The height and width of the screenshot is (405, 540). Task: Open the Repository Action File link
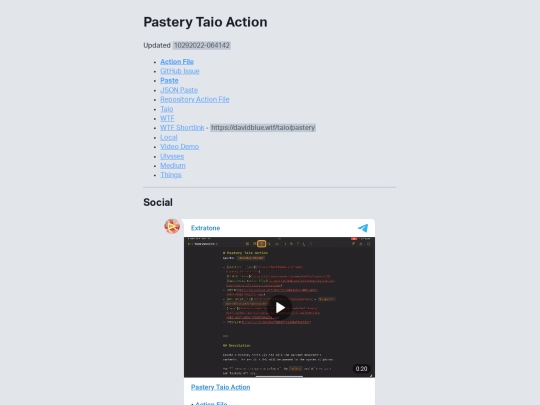[x=195, y=99]
